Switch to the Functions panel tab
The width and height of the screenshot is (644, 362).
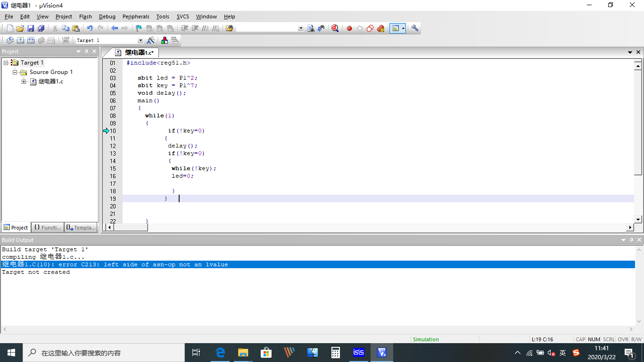[x=48, y=227]
